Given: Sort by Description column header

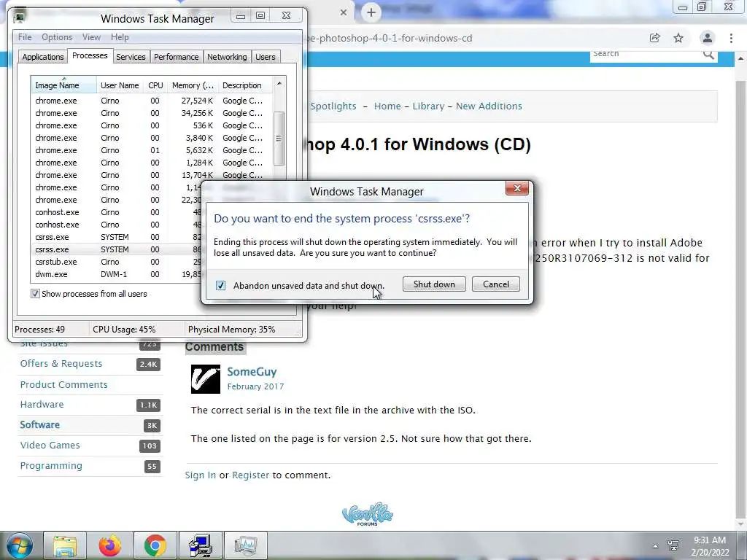Looking at the screenshot, I should pyautogui.click(x=245, y=85).
